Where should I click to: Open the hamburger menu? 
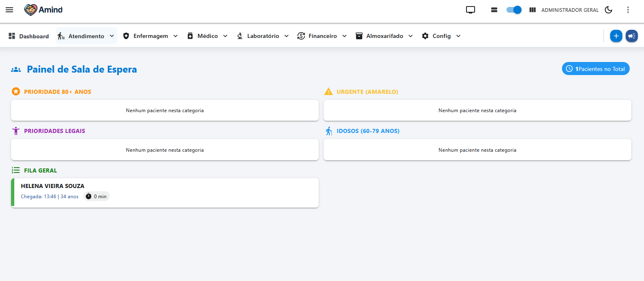(x=9, y=10)
